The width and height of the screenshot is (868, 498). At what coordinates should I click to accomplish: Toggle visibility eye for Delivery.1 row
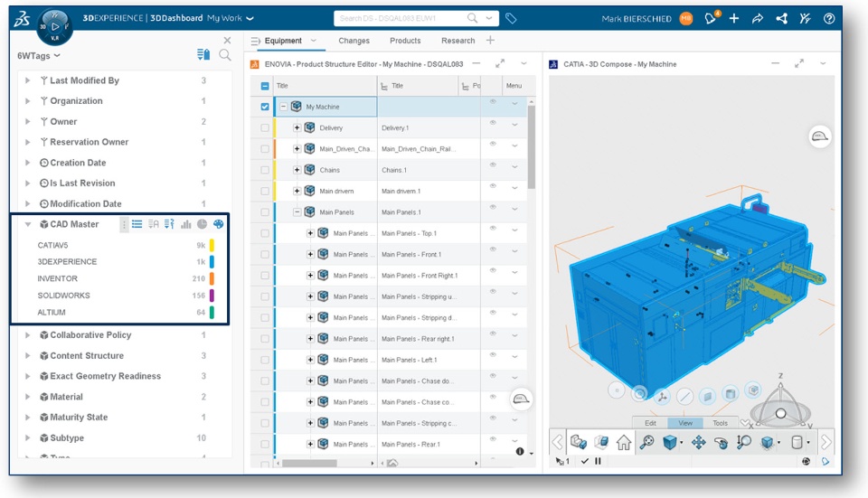(x=492, y=123)
